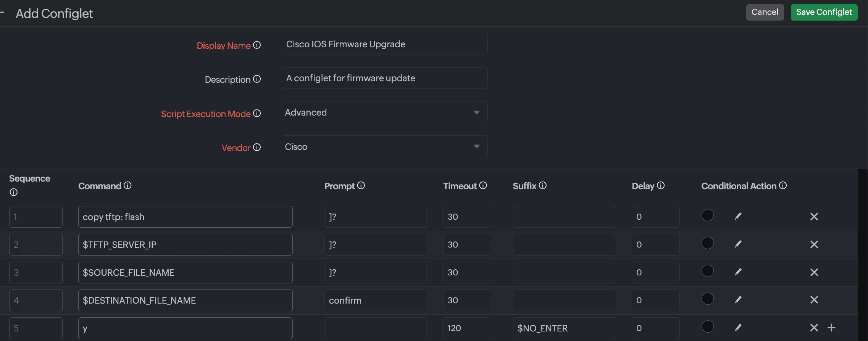Click the Suffix field containing $NO_ENTER
868x341 pixels.
pos(564,328)
